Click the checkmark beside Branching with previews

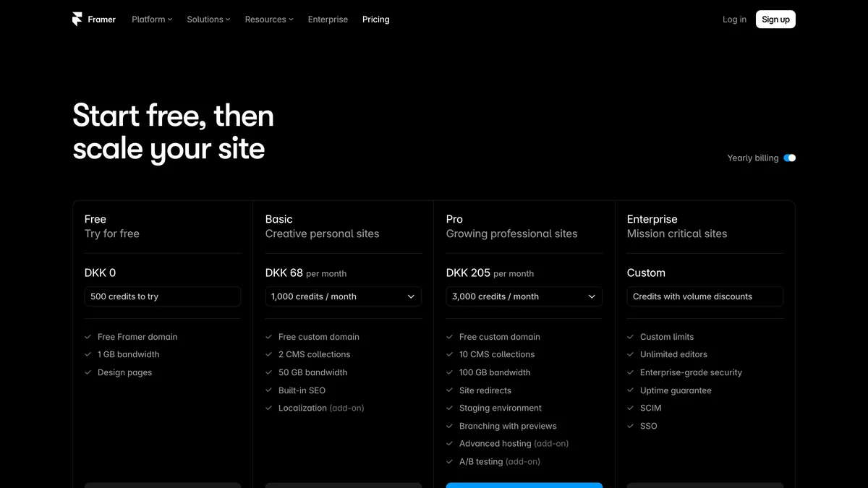pos(450,426)
